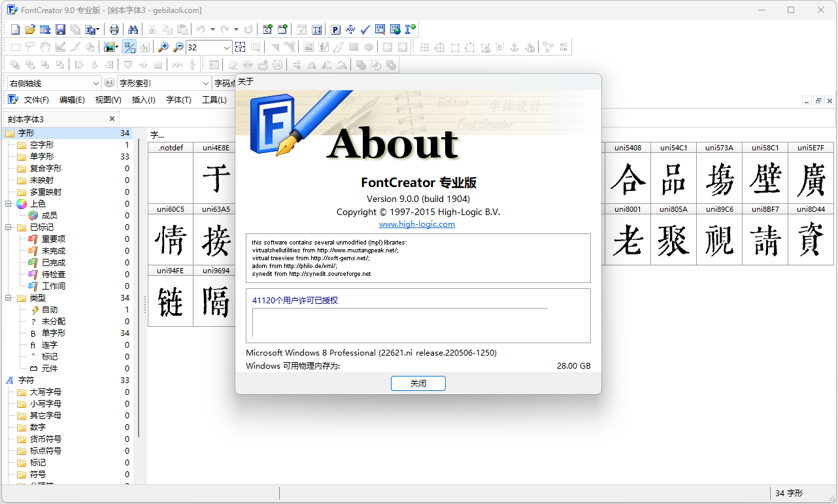Click the Font Properties 'TI' icon
Viewport: 838px width, 504px height.
317,29
